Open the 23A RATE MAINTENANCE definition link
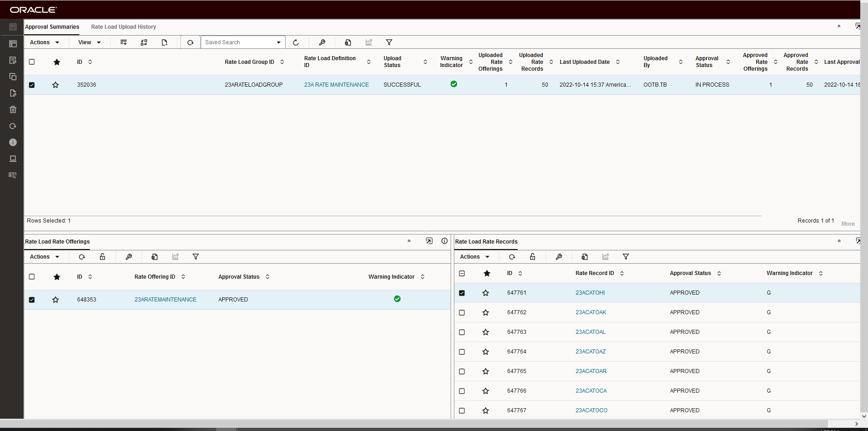Viewport: 868px width, 431px height. click(337, 85)
